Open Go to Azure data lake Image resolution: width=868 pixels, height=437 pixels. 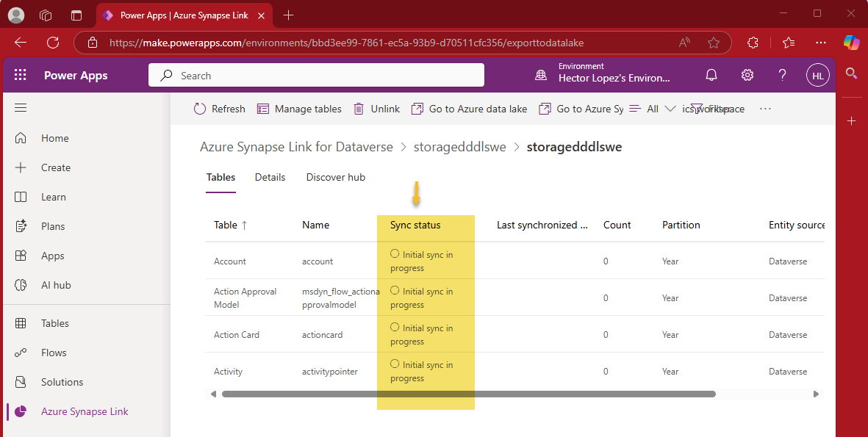pyautogui.click(x=419, y=108)
